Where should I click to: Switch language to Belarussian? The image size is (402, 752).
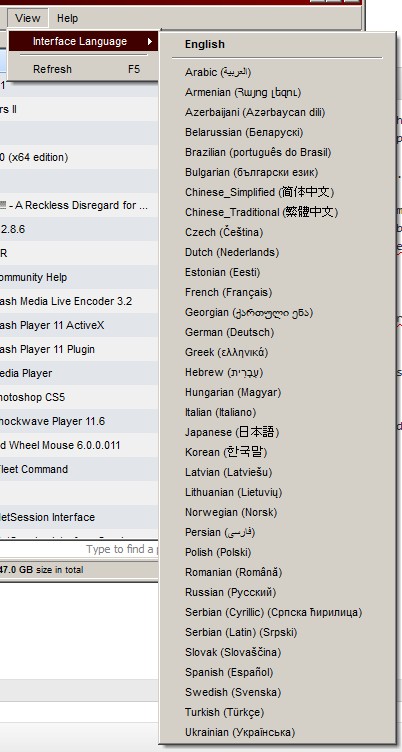277,132
